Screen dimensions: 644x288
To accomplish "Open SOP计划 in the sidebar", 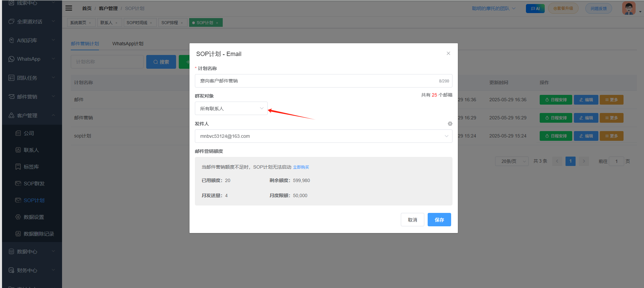I will [32, 200].
